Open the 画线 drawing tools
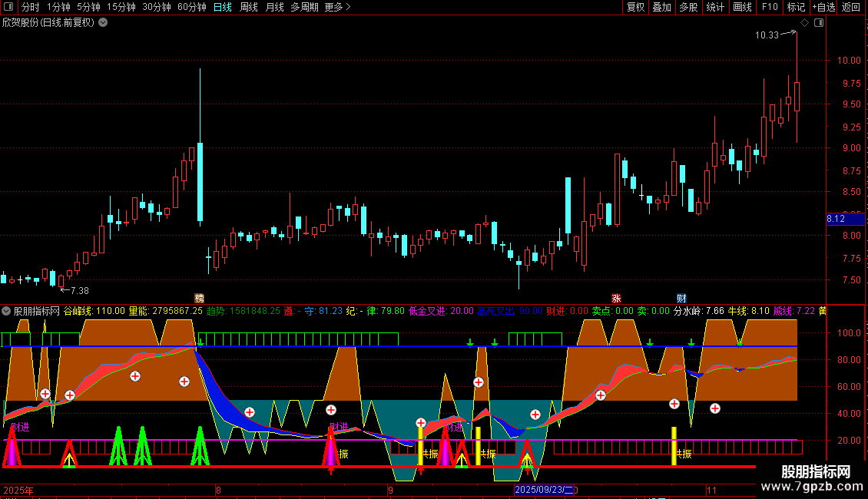 pyautogui.click(x=742, y=7)
